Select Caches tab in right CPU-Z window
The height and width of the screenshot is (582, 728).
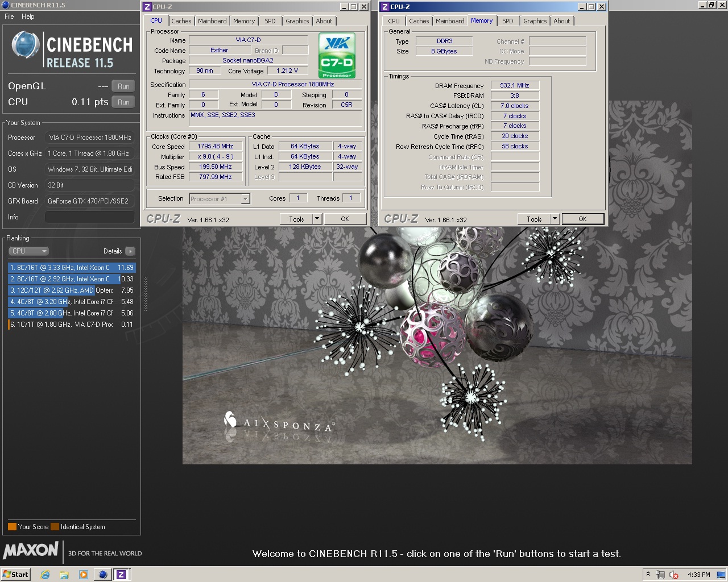[419, 21]
